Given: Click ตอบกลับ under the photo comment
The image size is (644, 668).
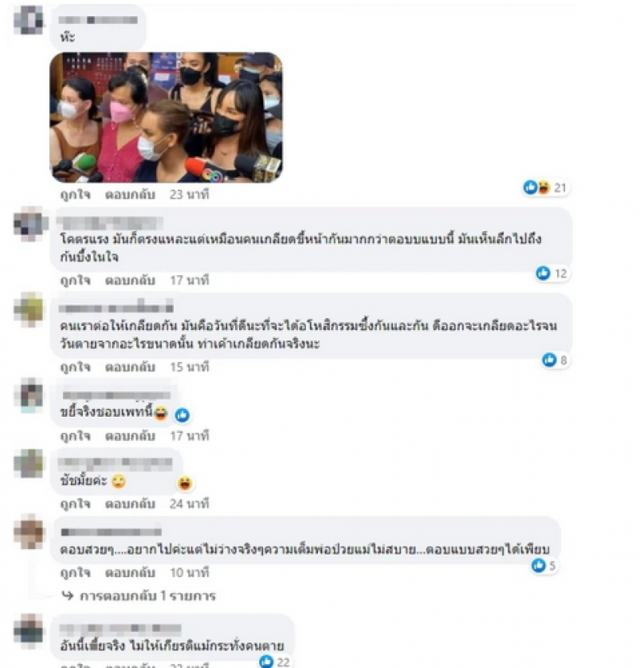Looking at the screenshot, I should pyautogui.click(x=130, y=195).
